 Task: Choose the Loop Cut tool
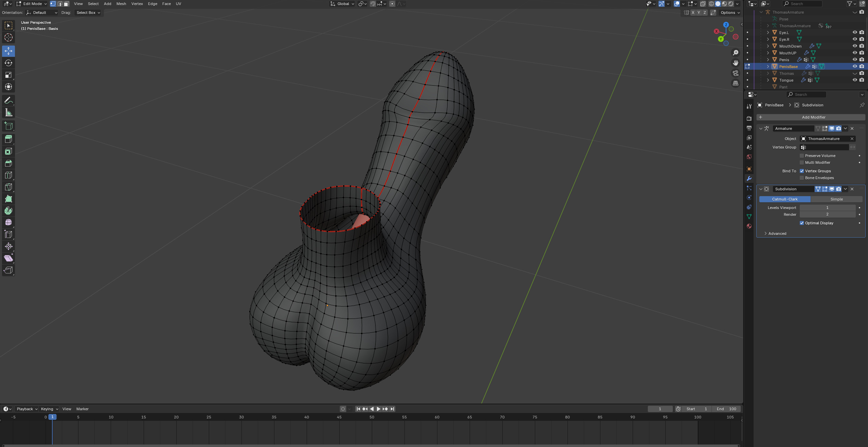pyautogui.click(x=8, y=175)
